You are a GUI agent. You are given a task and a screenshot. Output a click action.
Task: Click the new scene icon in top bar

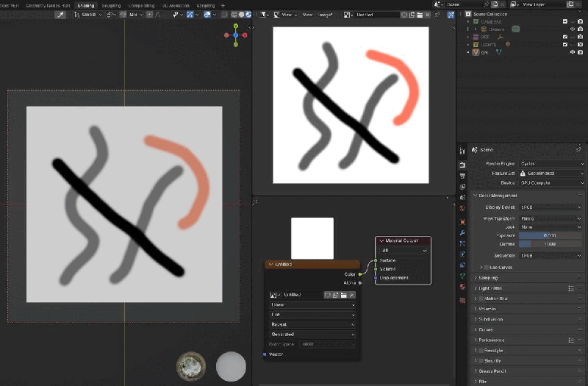[494, 4]
